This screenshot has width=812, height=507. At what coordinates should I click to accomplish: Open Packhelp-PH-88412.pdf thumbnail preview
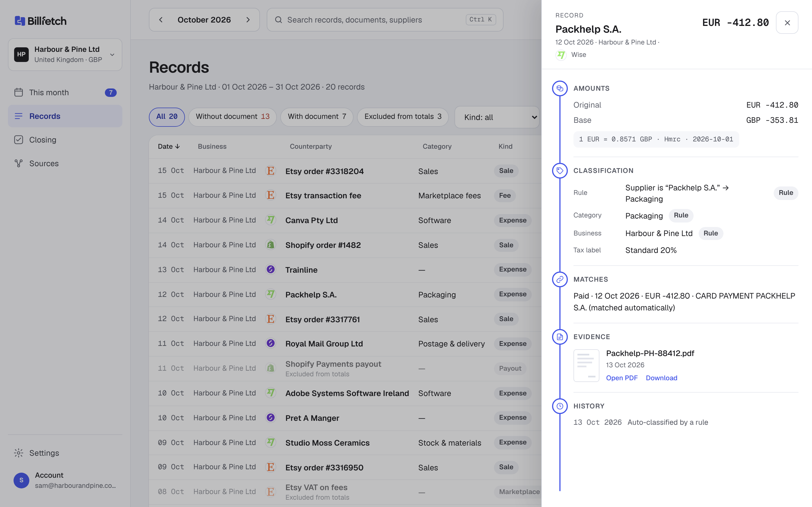[x=586, y=366]
